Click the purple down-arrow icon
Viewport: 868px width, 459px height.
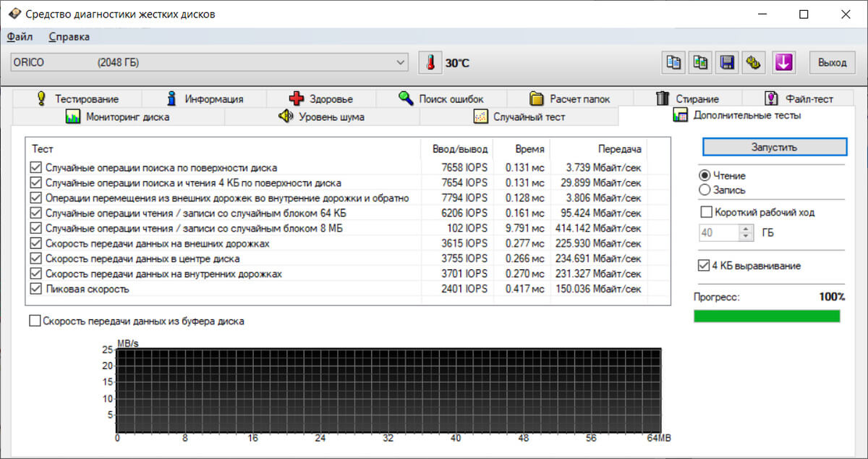[783, 63]
